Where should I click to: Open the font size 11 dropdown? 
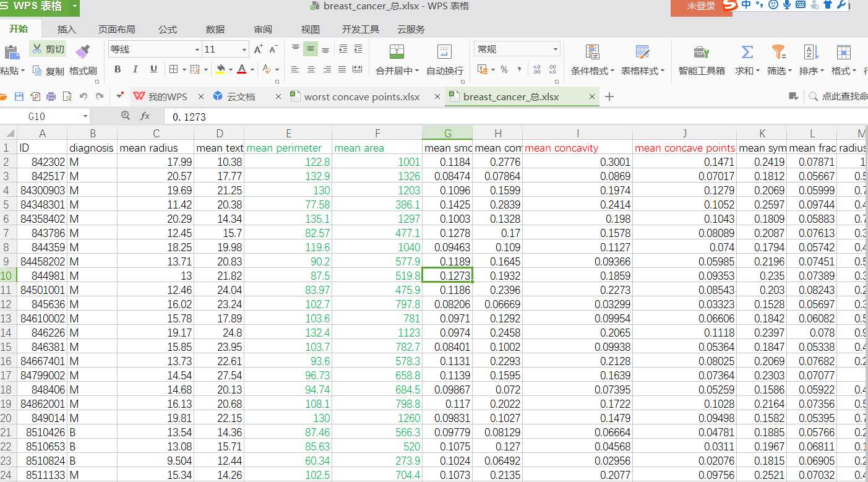coord(244,49)
